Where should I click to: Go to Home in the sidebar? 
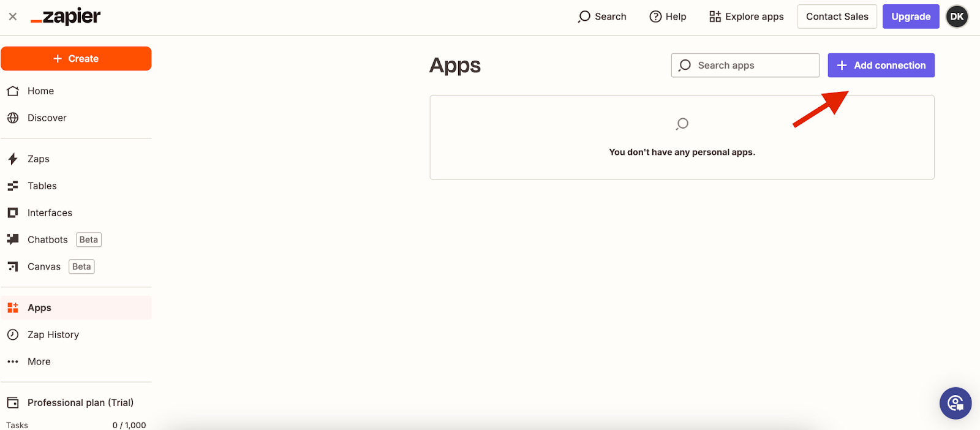(40, 91)
